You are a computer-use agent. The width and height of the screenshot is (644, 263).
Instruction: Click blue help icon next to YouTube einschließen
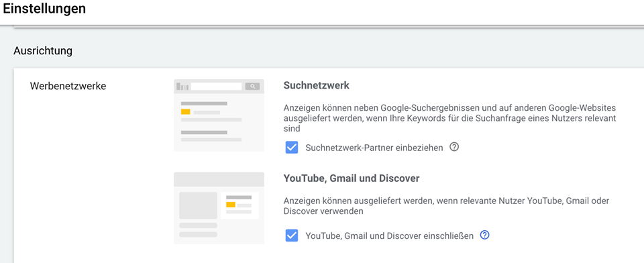coord(484,235)
